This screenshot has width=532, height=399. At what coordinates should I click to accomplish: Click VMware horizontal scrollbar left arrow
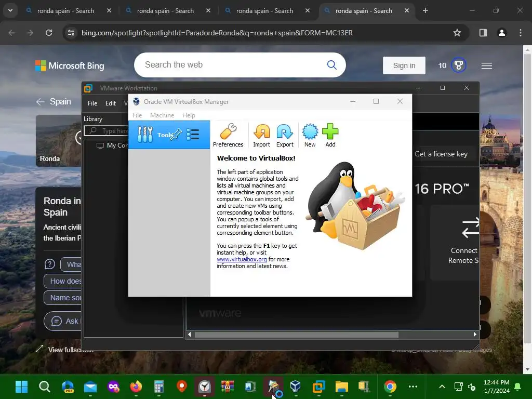tap(189, 335)
